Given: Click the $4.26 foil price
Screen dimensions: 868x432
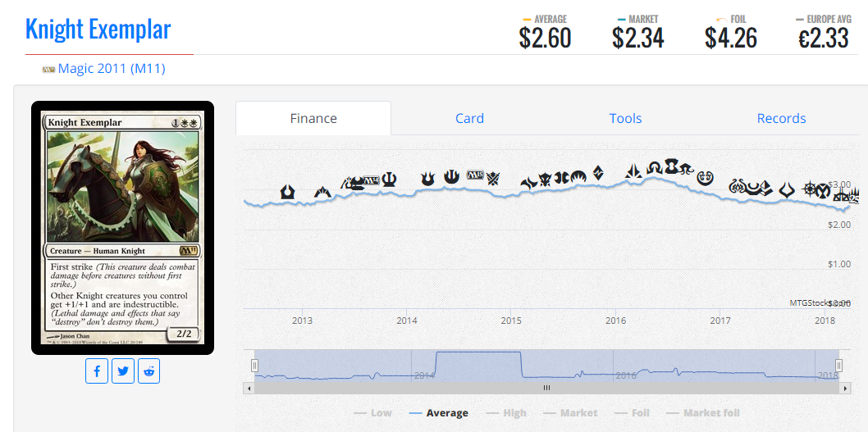Looking at the screenshot, I should 731,38.
